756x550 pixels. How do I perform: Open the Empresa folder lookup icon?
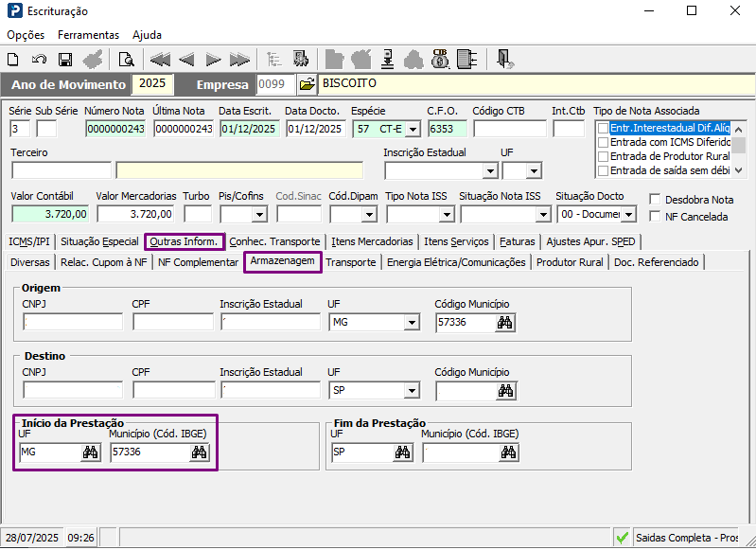(x=307, y=84)
